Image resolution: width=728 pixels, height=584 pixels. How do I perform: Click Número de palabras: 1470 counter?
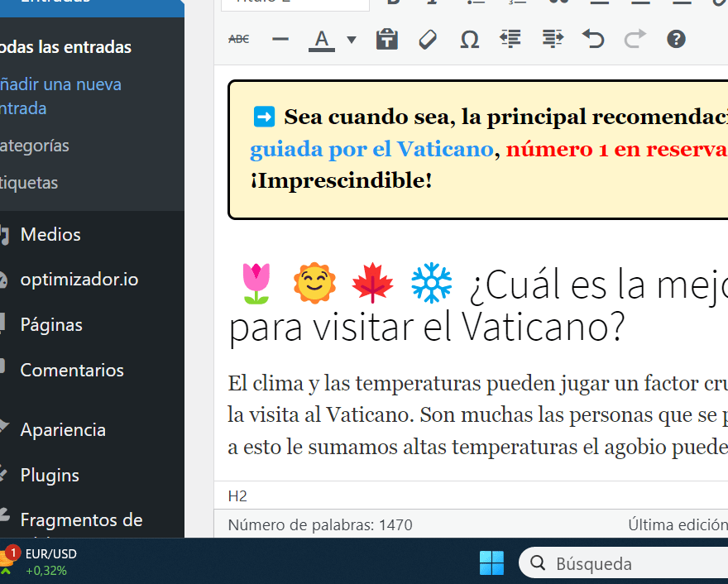pyautogui.click(x=320, y=525)
